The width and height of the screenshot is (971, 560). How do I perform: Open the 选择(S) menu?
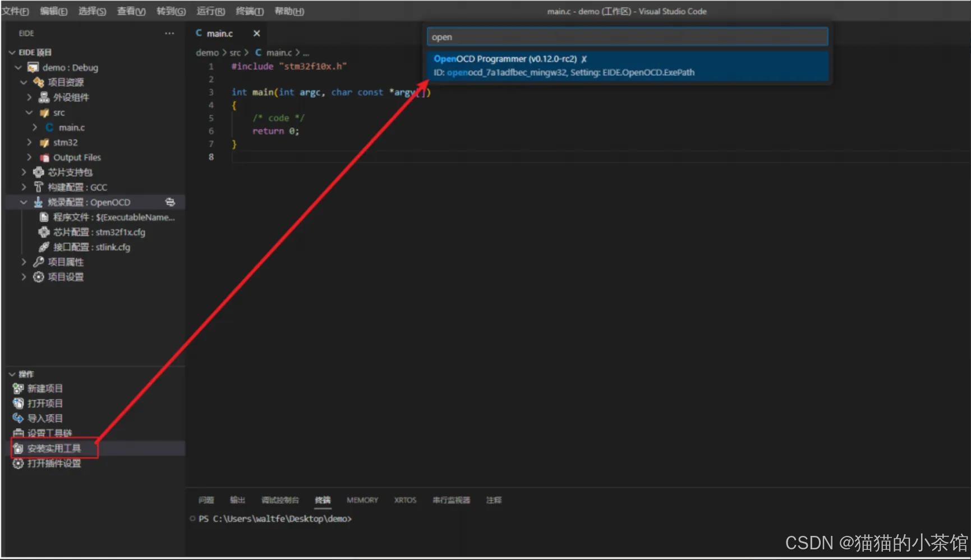92,11
